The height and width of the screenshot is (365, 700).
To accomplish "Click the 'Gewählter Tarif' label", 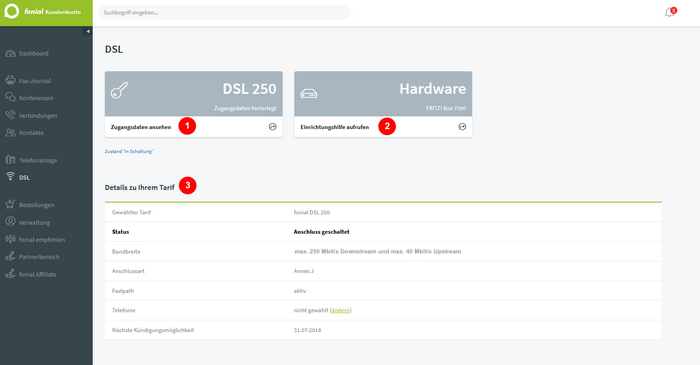I will click(x=131, y=212).
